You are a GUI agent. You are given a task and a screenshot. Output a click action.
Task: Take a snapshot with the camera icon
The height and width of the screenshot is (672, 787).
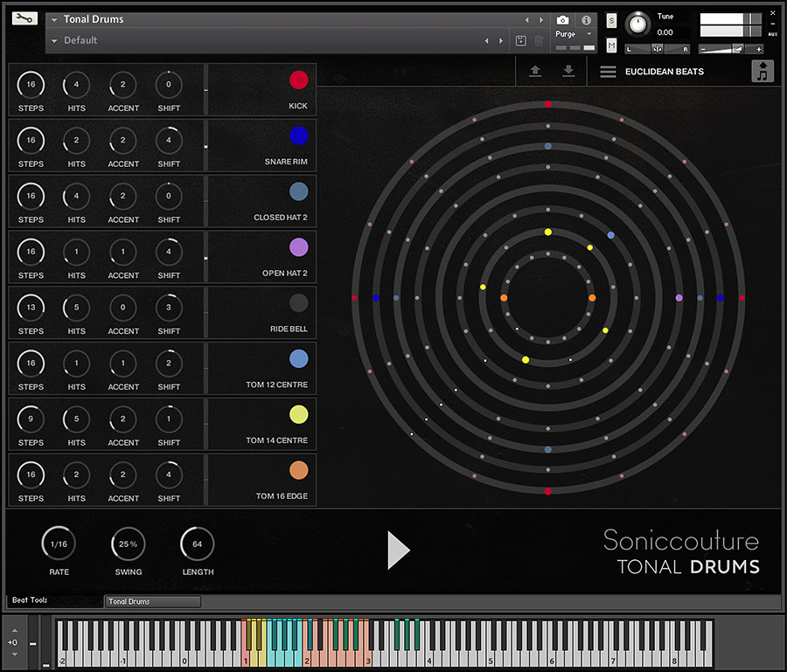(562, 20)
